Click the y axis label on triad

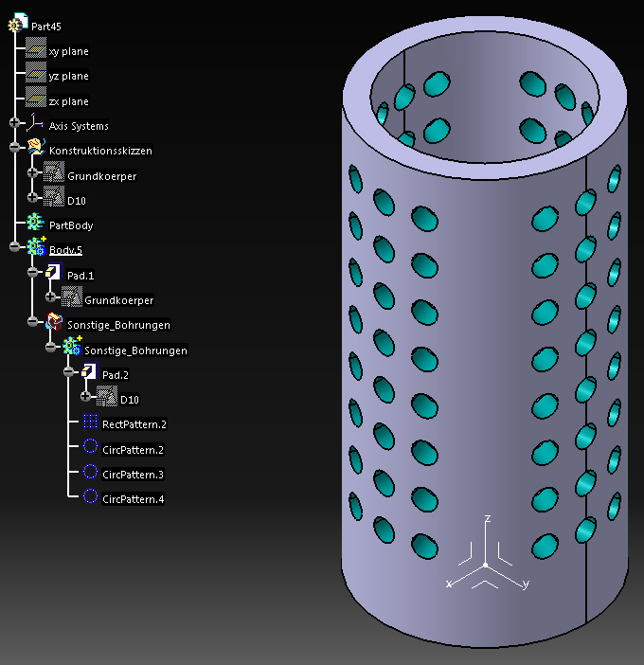click(526, 584)
